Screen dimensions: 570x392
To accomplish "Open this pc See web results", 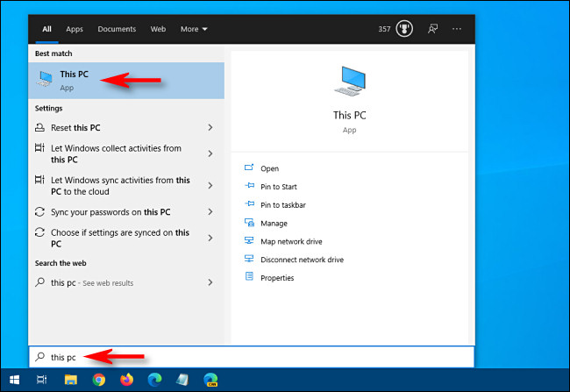I will [x=126, y=282].
